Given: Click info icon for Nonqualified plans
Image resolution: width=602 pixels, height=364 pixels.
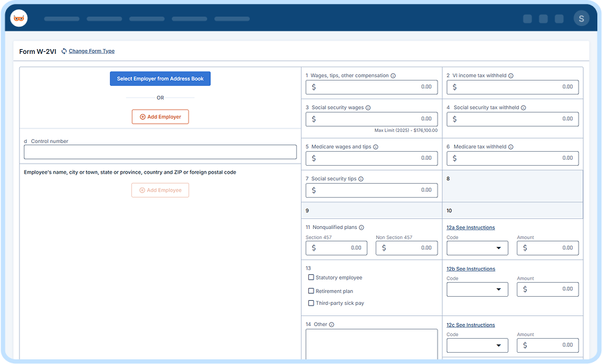Looking at the screenshot, I should point(362,228).
